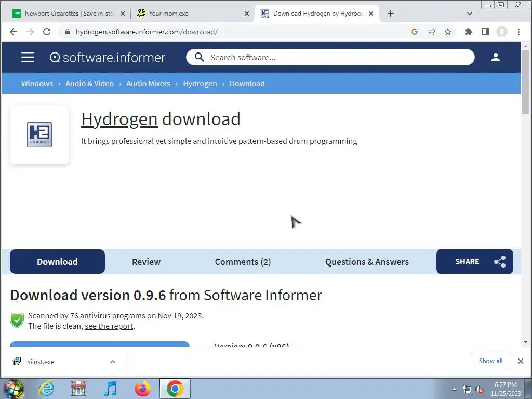View site information via the lock icon

click(68, 32)
